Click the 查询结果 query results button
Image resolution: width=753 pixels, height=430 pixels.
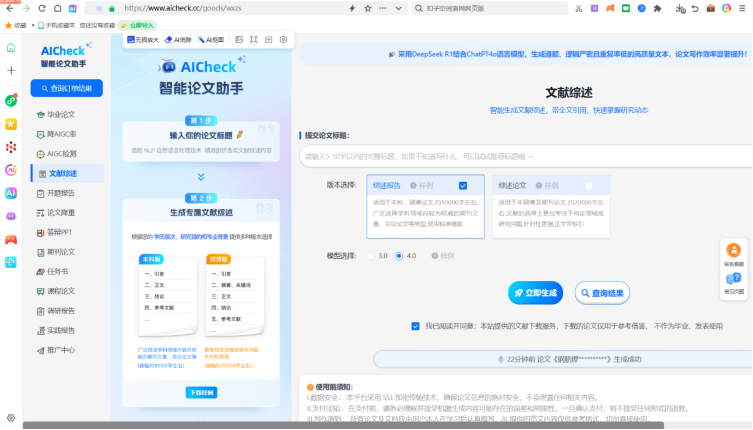(602, 293)
